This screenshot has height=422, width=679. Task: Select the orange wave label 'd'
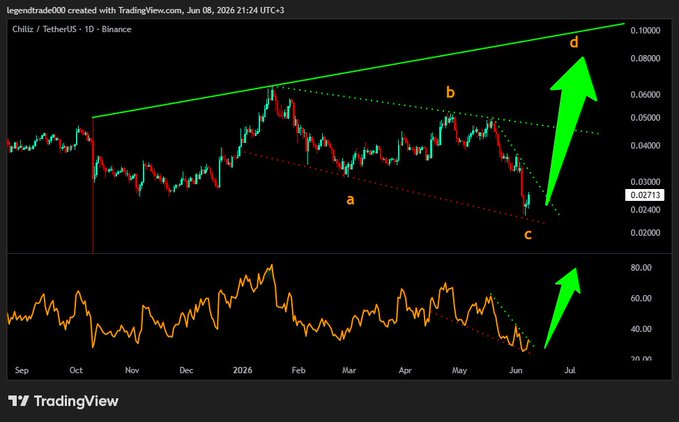click(574, 42)
